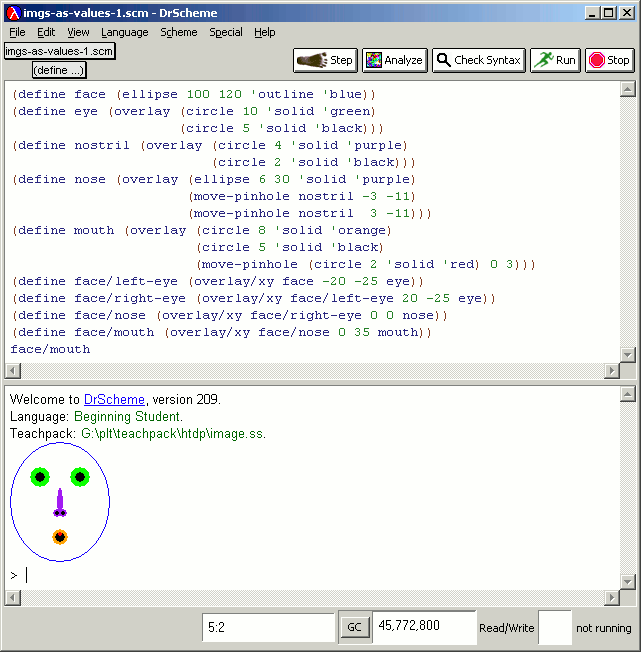This screenshot has height=652, width=641.
Task: Click the DrScheme lambda title icon
Action: click(x=14, y=13)
